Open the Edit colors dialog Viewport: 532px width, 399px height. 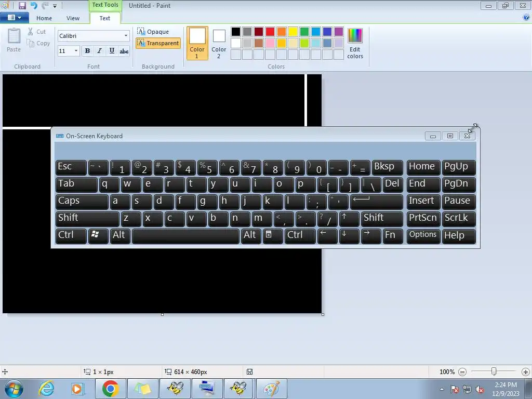355,44
